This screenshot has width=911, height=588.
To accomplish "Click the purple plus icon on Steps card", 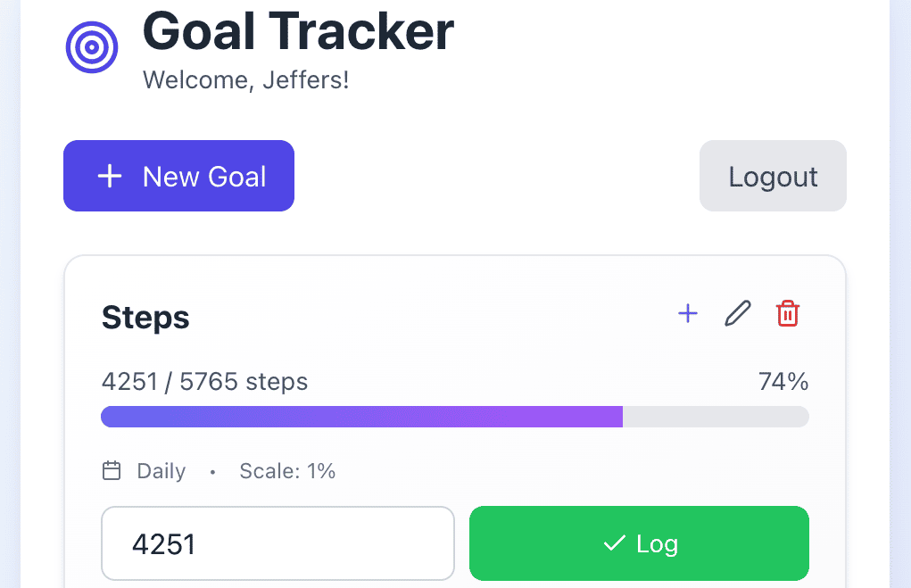I will 687,313.
